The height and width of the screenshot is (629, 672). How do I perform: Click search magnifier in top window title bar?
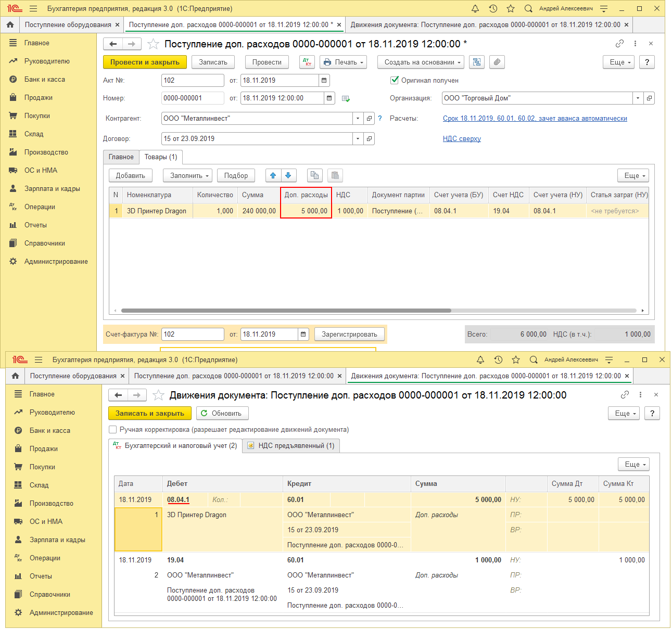point(528,8)
